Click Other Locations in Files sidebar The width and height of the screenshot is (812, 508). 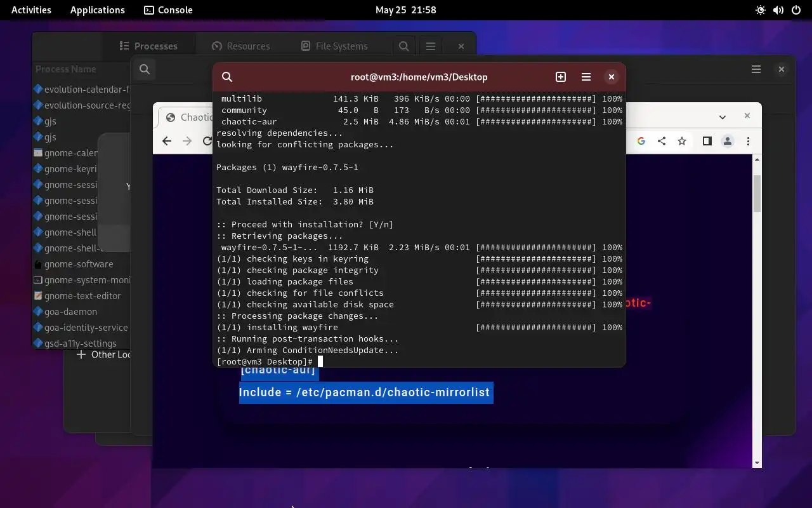[103, 354]
